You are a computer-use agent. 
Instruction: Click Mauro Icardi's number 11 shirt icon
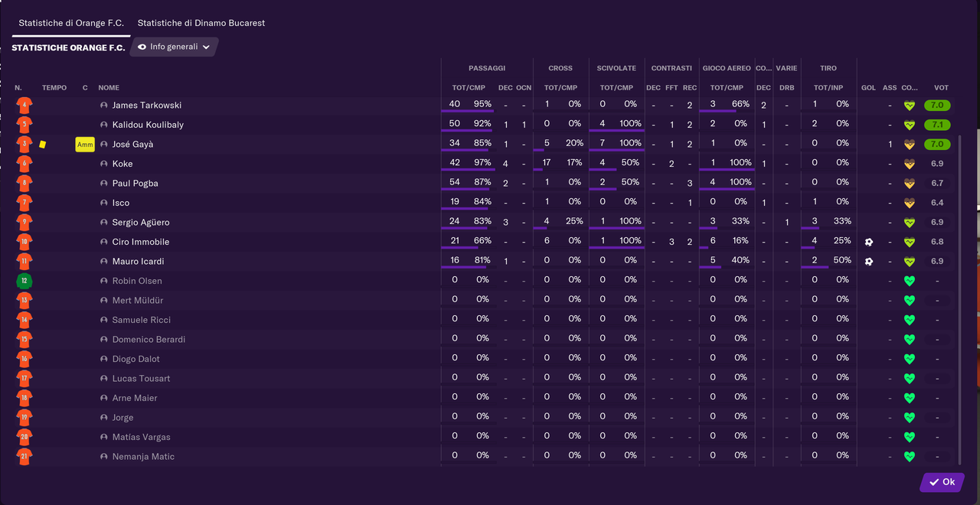click(24, 262)
